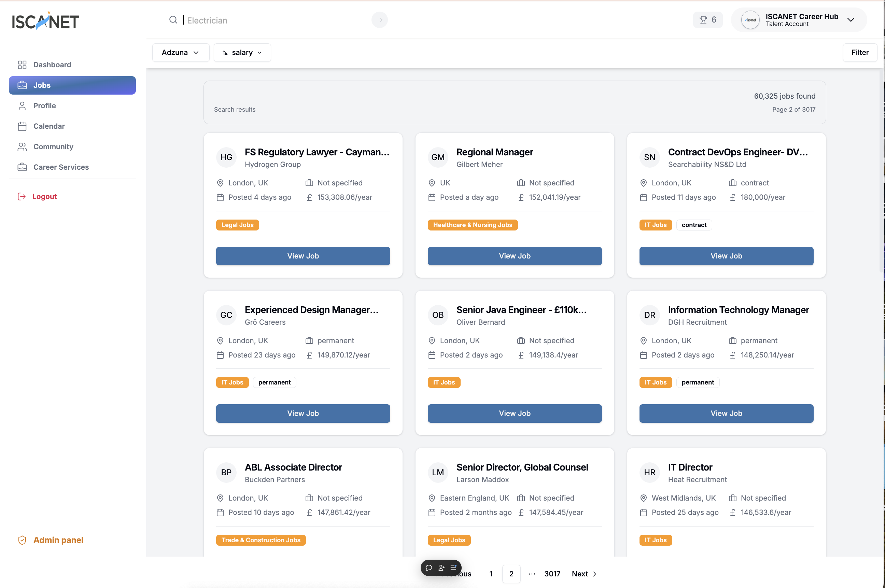Open Dashboard in the sidebar
This screenshot has width=885, height=588.
52,65
